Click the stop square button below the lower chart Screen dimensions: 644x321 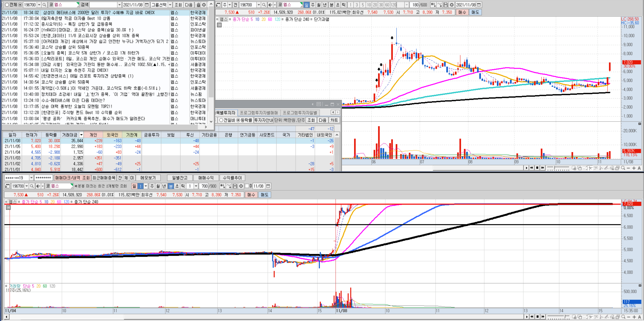(537, 317)
